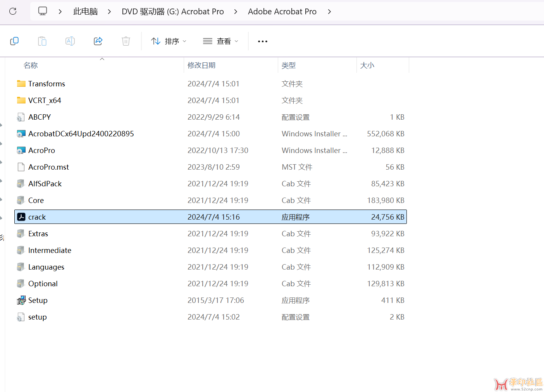This screenshot has height=392, width=544.
Task: Click the AcrobatDCx64Upd2400220895 installer icon
Action: click(x=21, y=134)
